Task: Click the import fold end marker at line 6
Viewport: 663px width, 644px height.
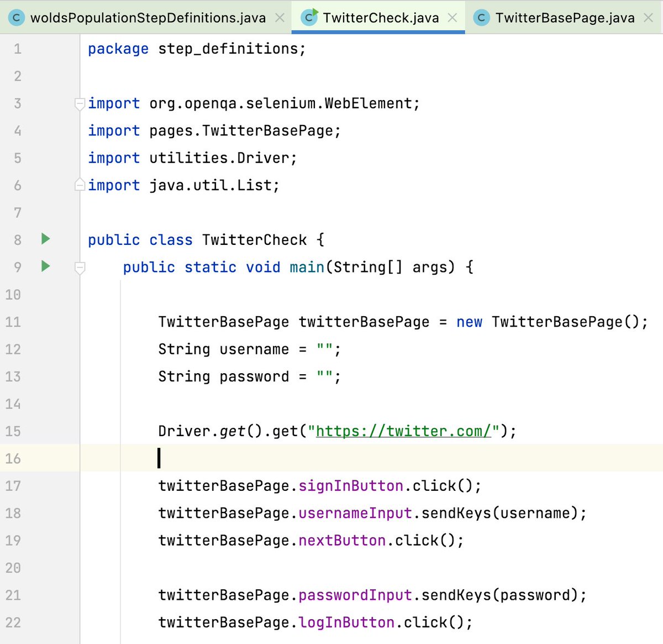Action: pos(80,185)
